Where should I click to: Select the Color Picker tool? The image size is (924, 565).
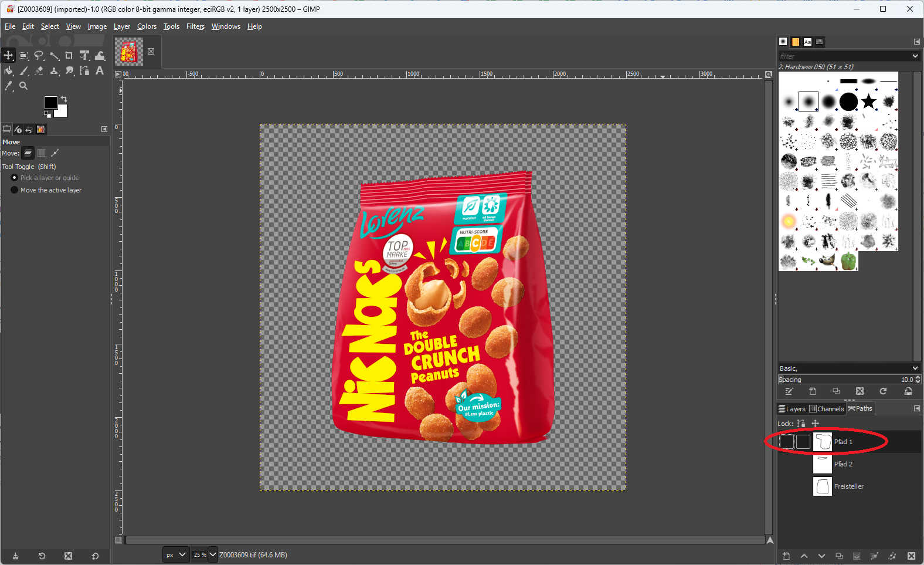(x=8, y=86)
